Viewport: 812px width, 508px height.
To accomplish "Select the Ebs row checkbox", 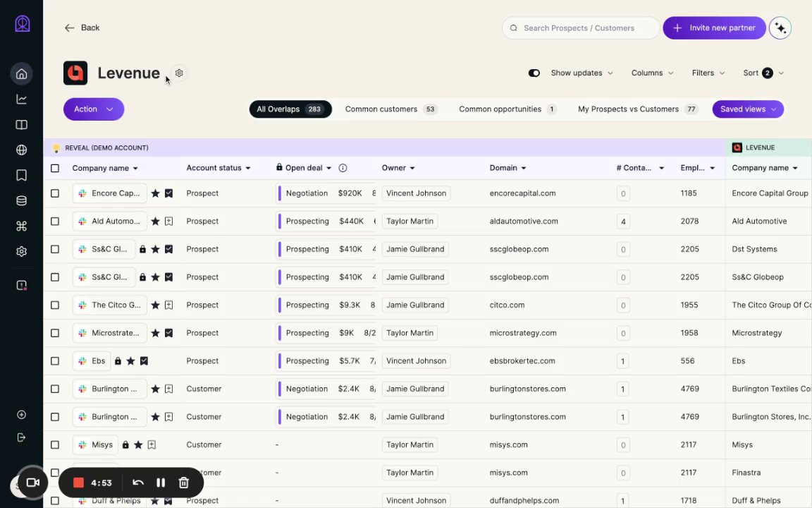I will tap(55, 361).
